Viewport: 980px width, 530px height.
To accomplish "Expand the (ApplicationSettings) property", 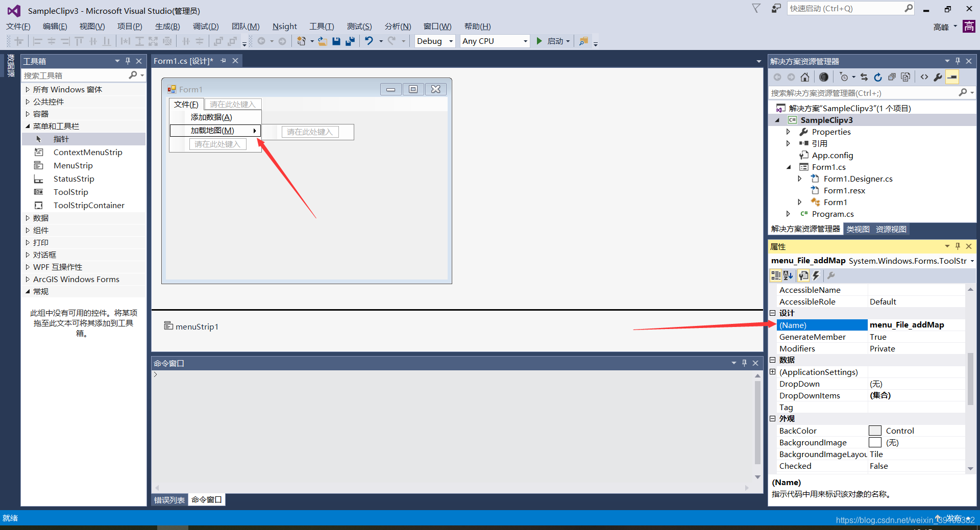I will point(772,372).
